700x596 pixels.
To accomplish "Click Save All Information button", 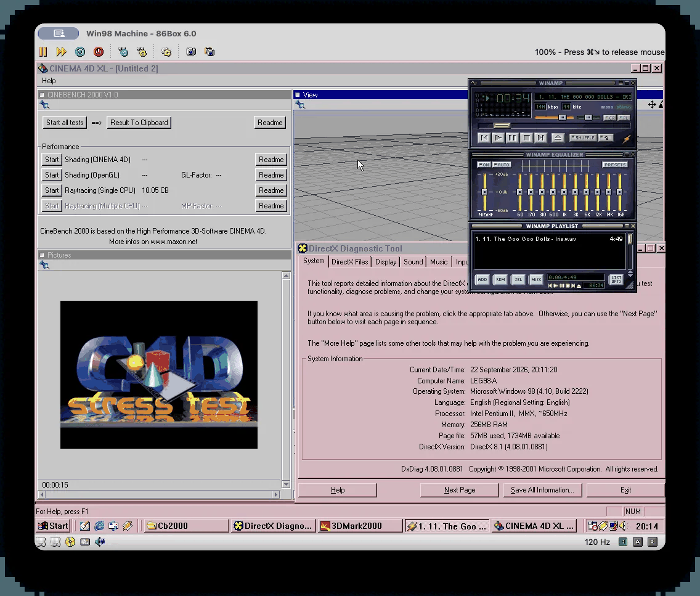I will pyautogui.click(x=542, y=490).
